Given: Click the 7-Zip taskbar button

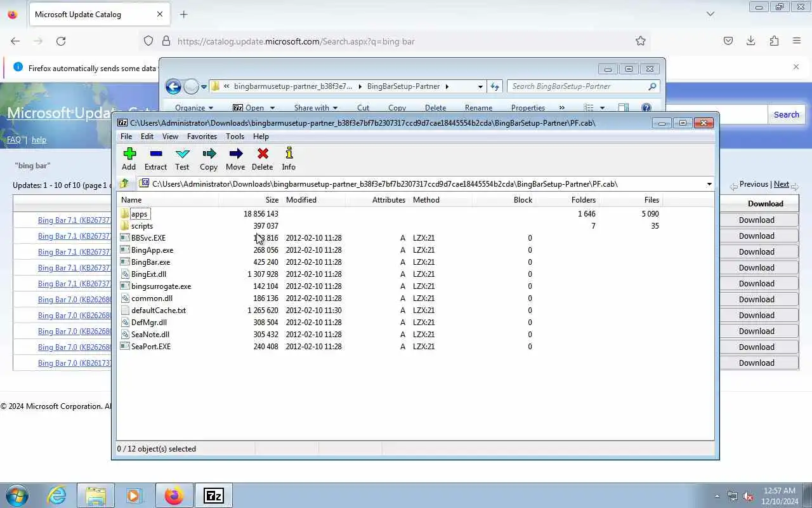Looking at the screenshot, I should (x=214, y=495).
